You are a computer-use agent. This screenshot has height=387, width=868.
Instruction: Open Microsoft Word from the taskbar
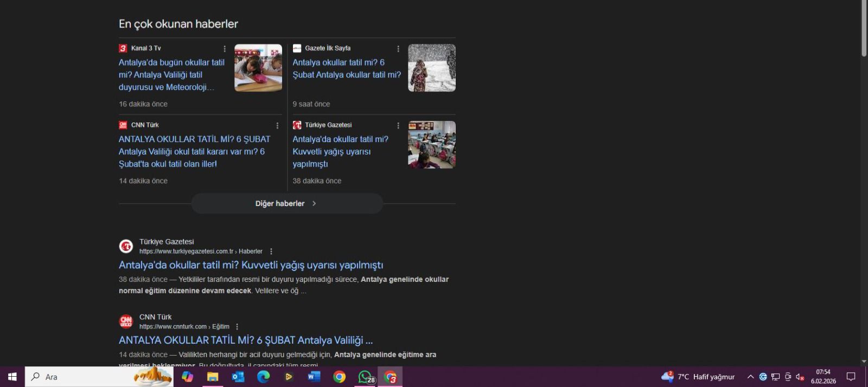pos(314,377)
